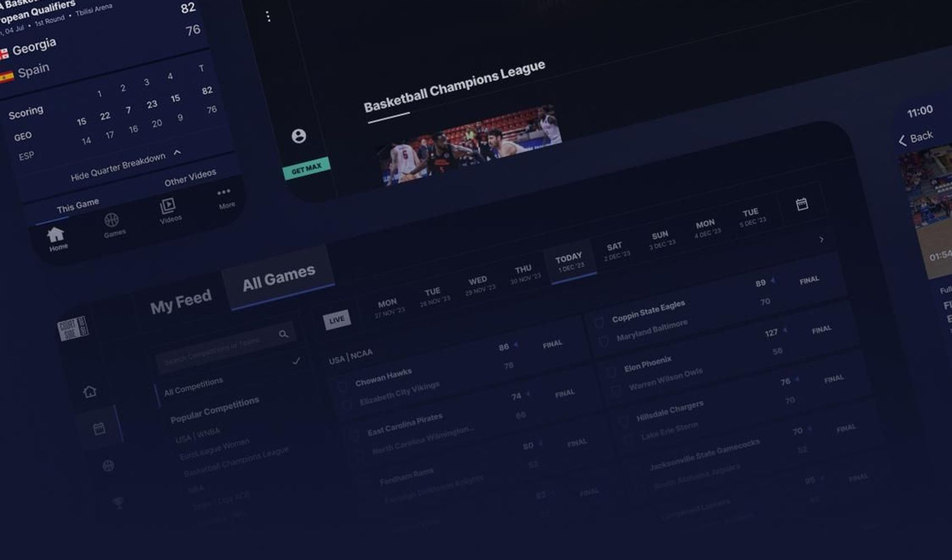Click the North Carolina Wilmington team name
The image size is (952, 560).
(x=423, y=440)
